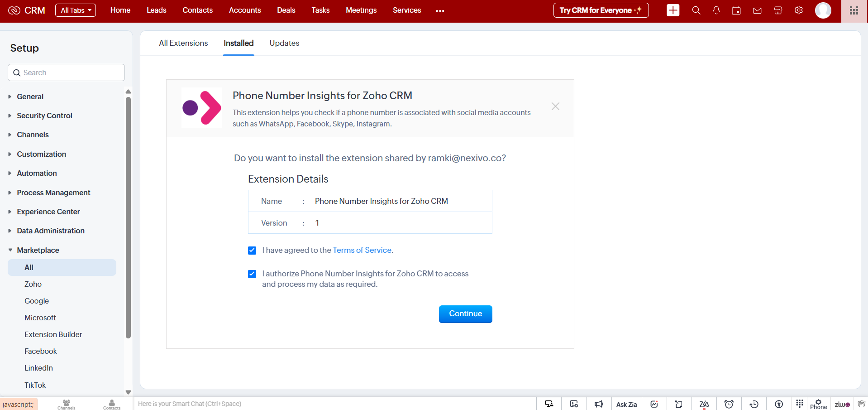Open the marketplace store icon

point(778,10)
